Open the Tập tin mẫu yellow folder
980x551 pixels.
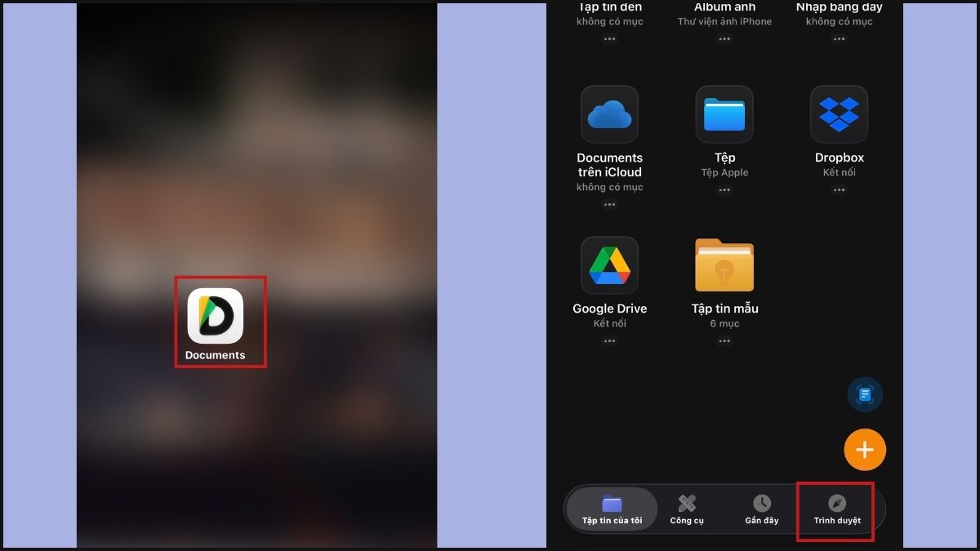[x=724, y=265]
